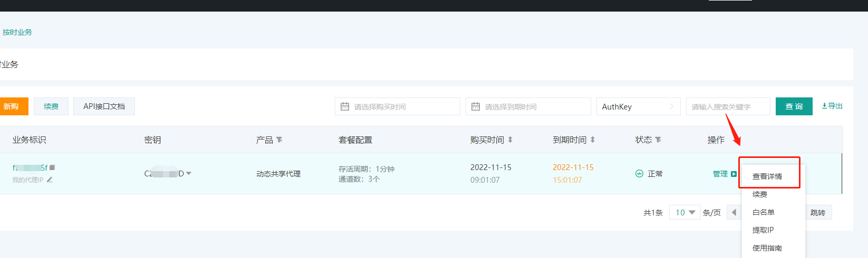Click the 请输入搜索关键字 keyword search field
The image size is (868, 258).
coord(727,106)
